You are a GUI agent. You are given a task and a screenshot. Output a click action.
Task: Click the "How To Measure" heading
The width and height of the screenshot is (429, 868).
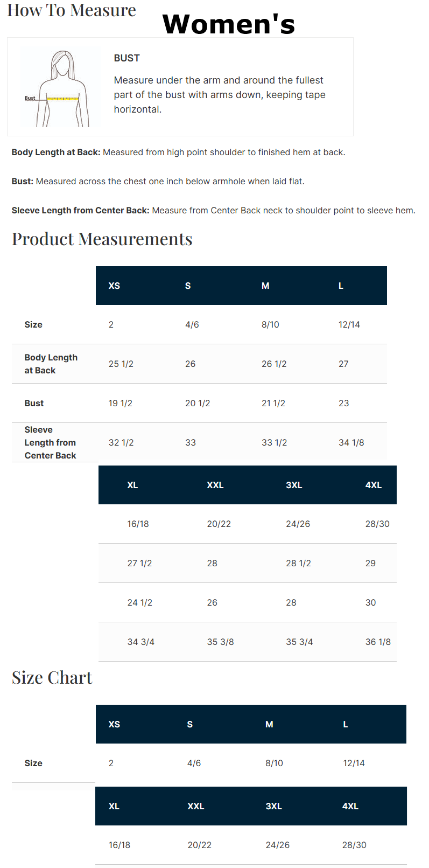coord(72,10)
